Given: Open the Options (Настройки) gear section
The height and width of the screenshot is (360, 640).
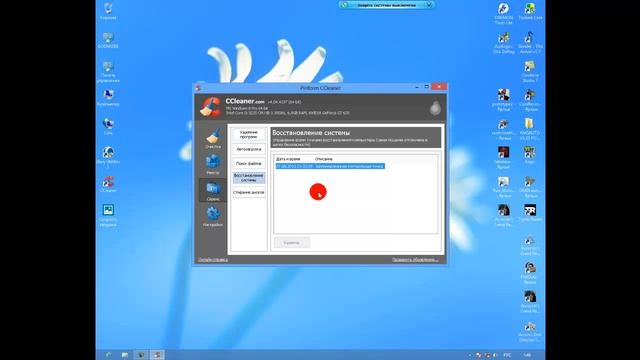Looking at the screenshot, I should pyautogui.click(x=213, y=216).
